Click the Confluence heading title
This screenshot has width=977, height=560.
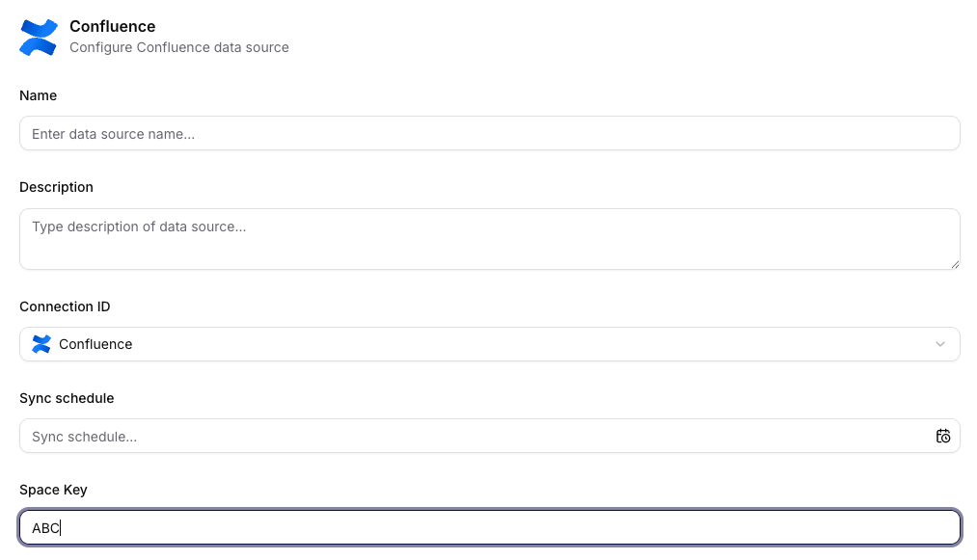pyautogui.click(x=112, y=26)
